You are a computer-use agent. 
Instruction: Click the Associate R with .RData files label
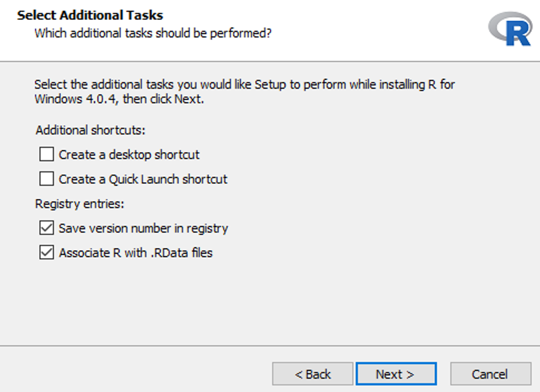[x=136, y=252]
